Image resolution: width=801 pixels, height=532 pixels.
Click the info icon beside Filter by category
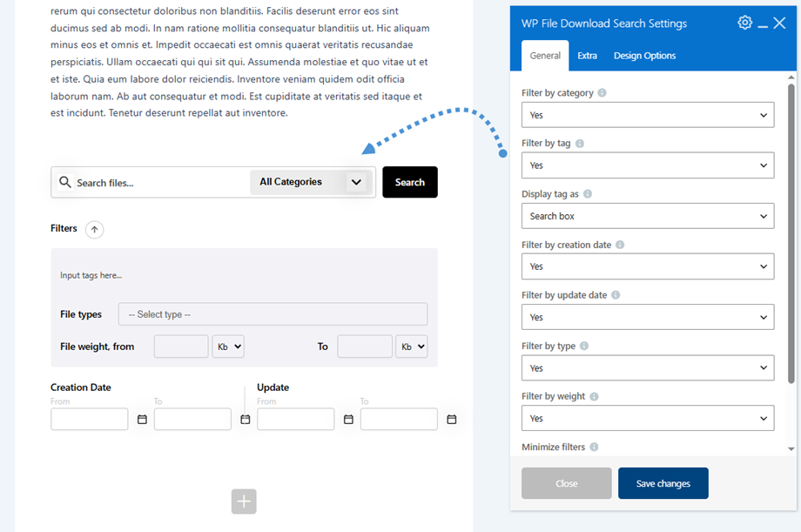(x=602, y=92)
